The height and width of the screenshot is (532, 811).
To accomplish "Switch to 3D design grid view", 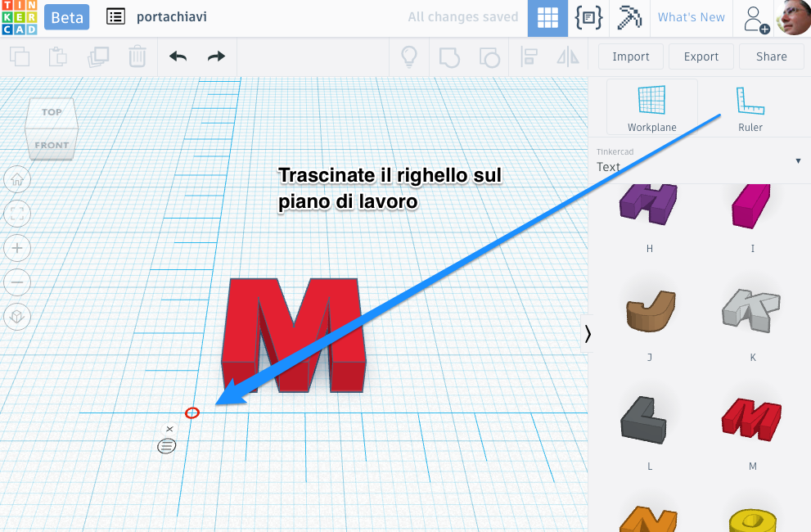I will coord(547,18).
